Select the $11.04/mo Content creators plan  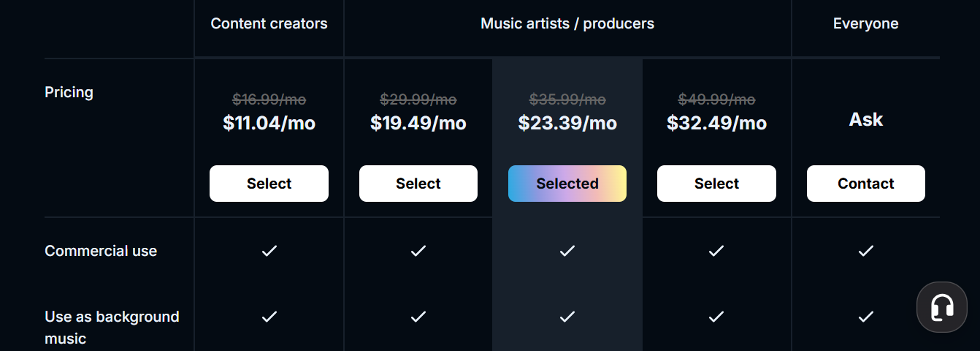point(269,184)
